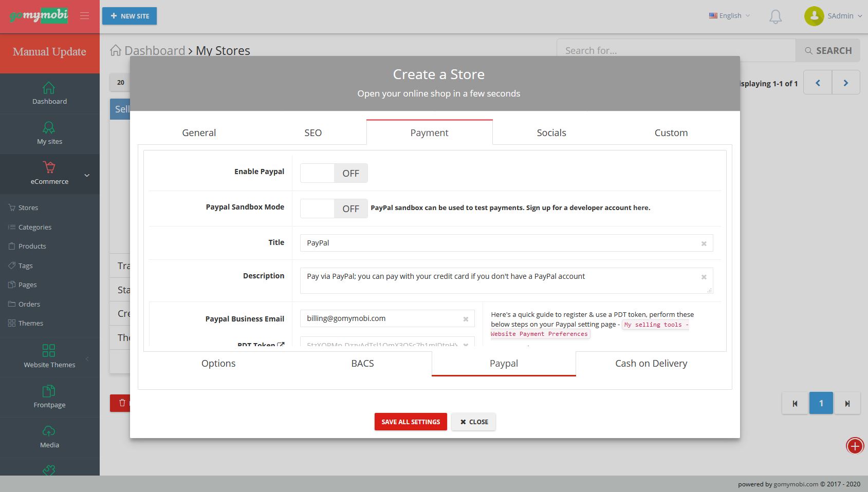Open the Cash on Delivery sub-tab
Viewport: 868px width, 492px height.
pyautogui.click(x=651, y=363)
